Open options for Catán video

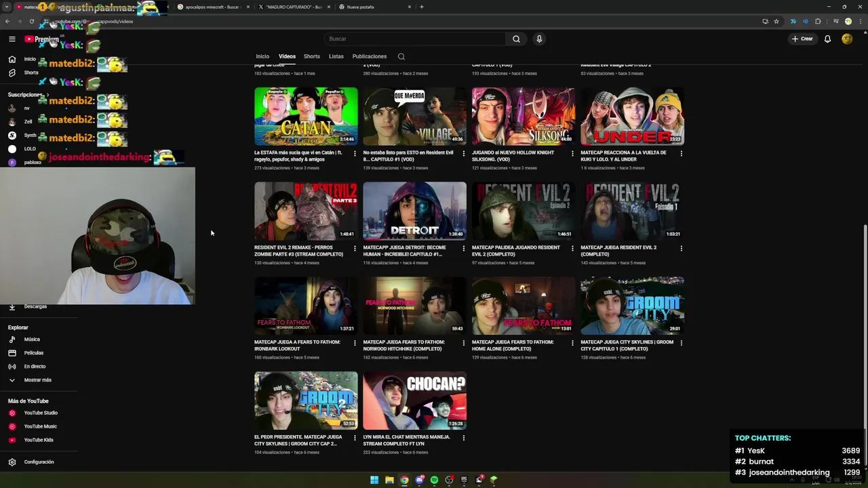point(355,153)
